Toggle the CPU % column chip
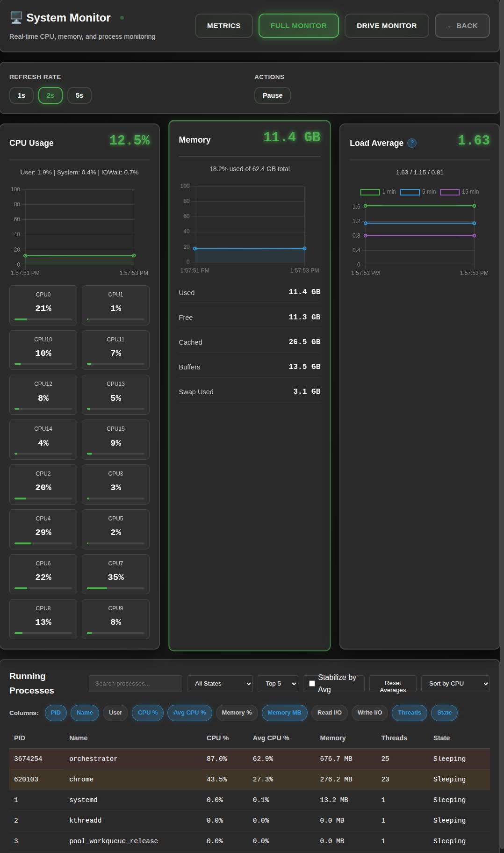Viewport: 504px width, 853px height. [148, 713]
